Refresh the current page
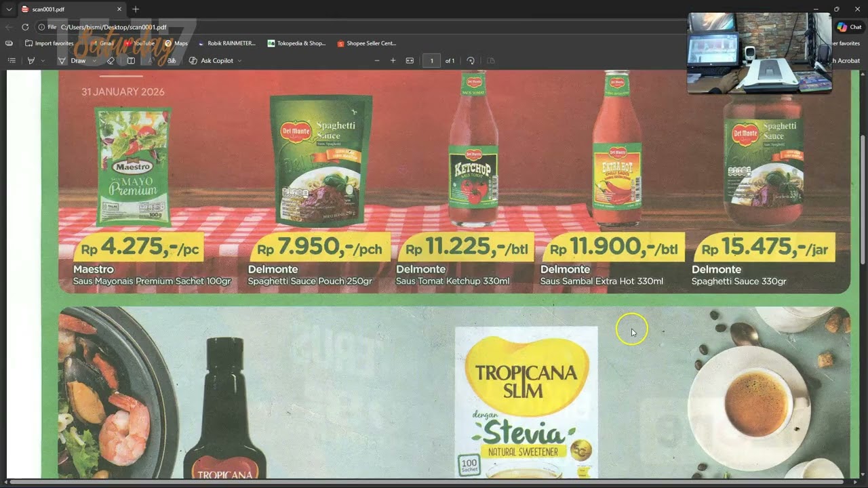This screenshot has width=868, height=488. coord(25,27)
